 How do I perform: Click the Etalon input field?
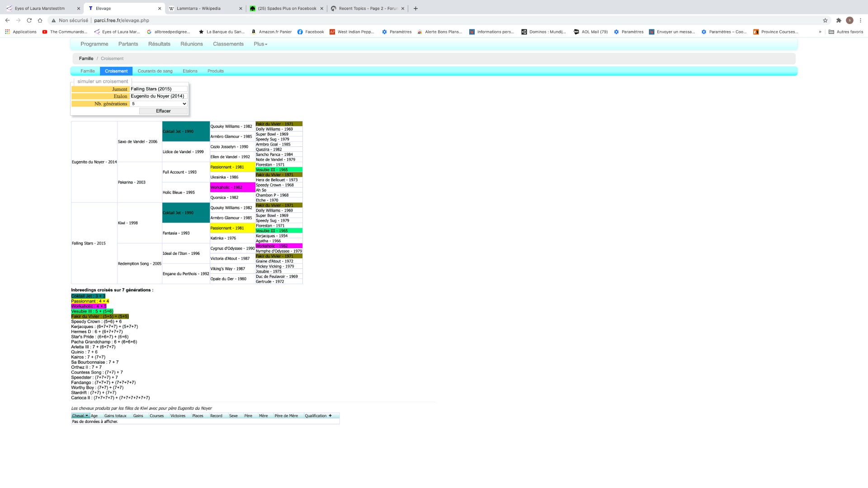[x=159, y=96]
